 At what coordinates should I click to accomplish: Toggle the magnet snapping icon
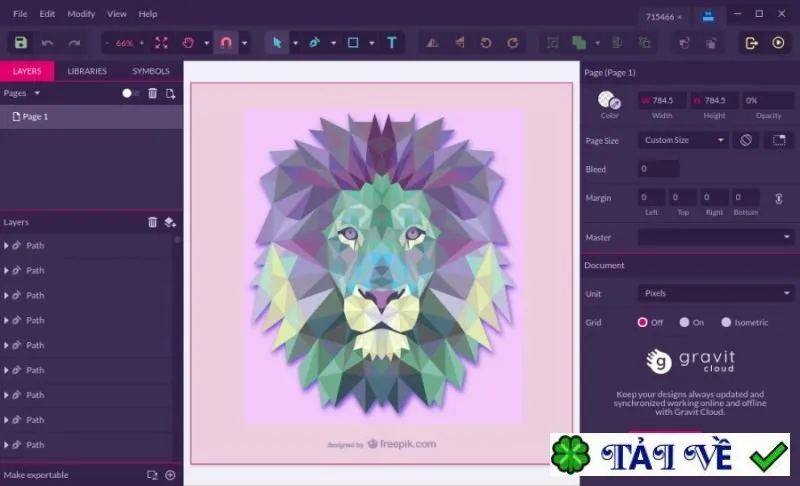pos(226,43)
